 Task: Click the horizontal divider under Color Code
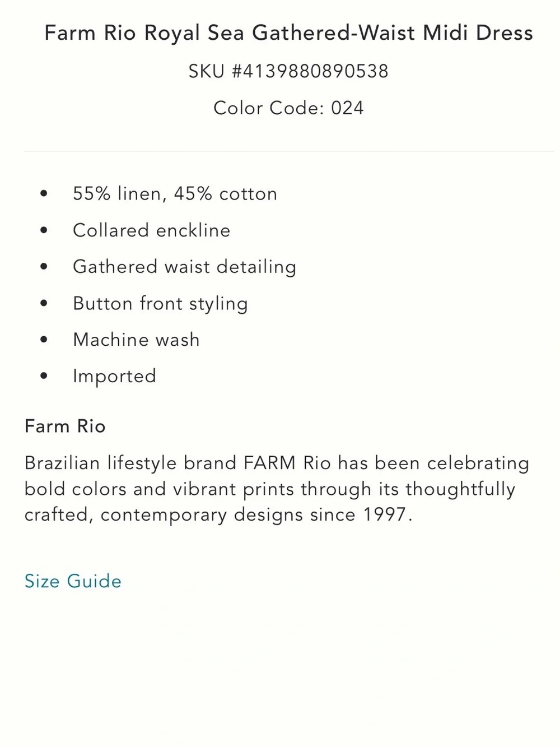pyautogui.click(x=289, y=151)
